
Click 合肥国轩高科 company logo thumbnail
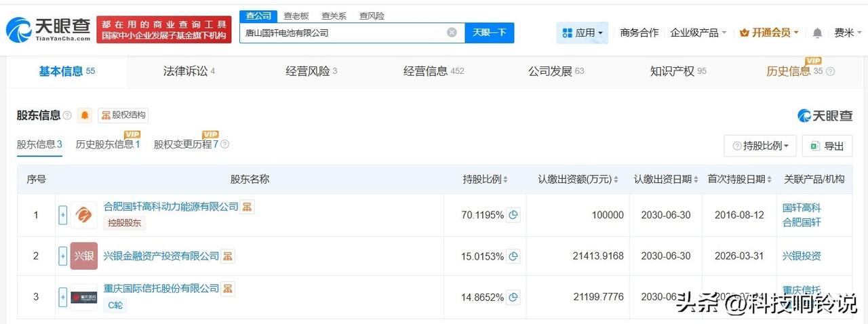pos(84,215)
